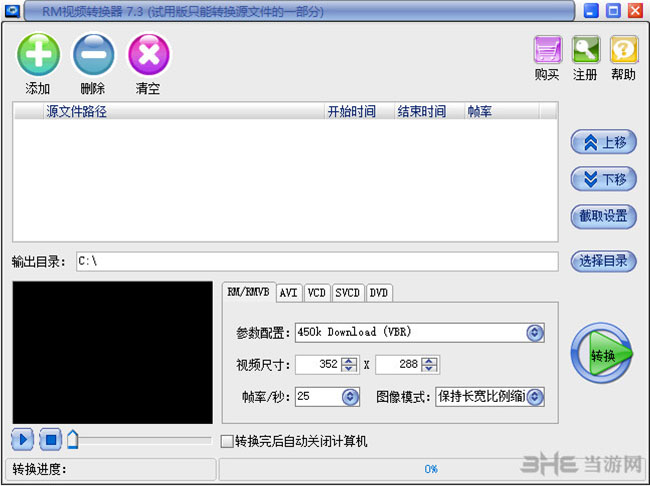The image size is (650, 486).
Task: Click the magenta Clear (清空) icon
Action: tap(148, 55)
